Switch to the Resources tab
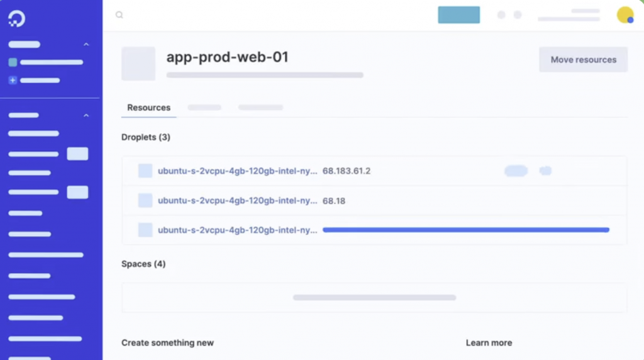 pos(149,108)
